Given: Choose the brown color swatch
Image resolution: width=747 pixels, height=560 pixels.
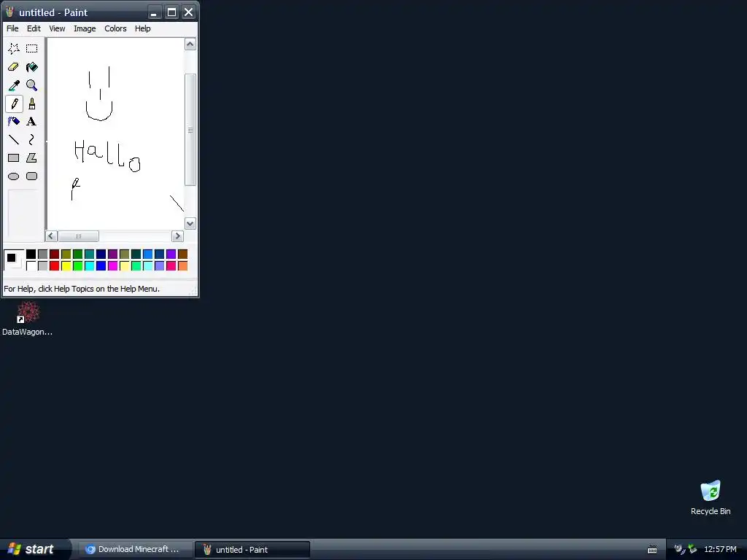Looking at the screenshot, I should click(183, 254).
